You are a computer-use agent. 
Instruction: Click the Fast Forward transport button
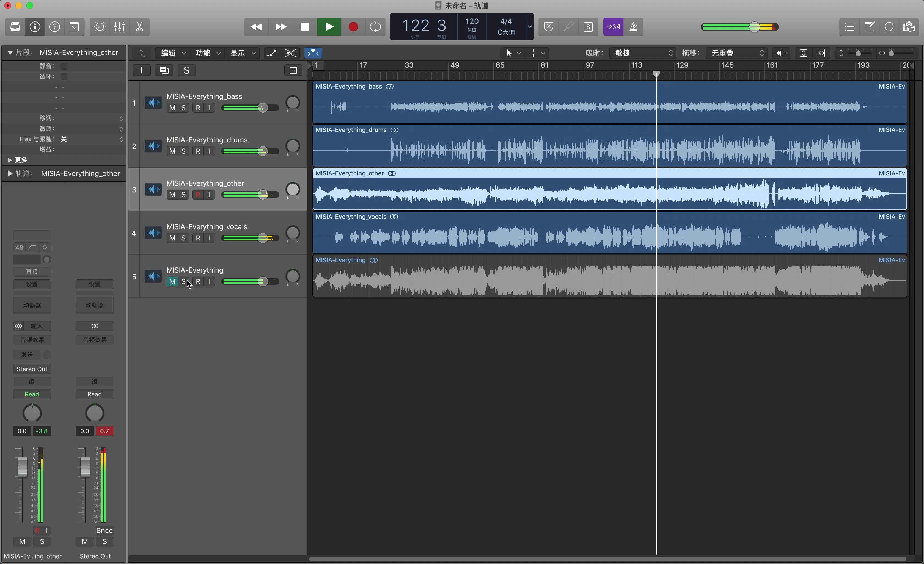(281, 27)
